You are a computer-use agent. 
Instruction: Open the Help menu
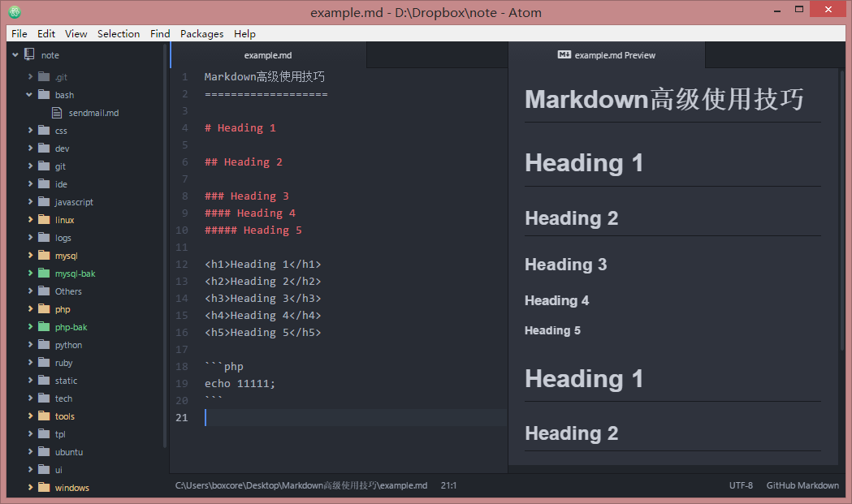244,33
